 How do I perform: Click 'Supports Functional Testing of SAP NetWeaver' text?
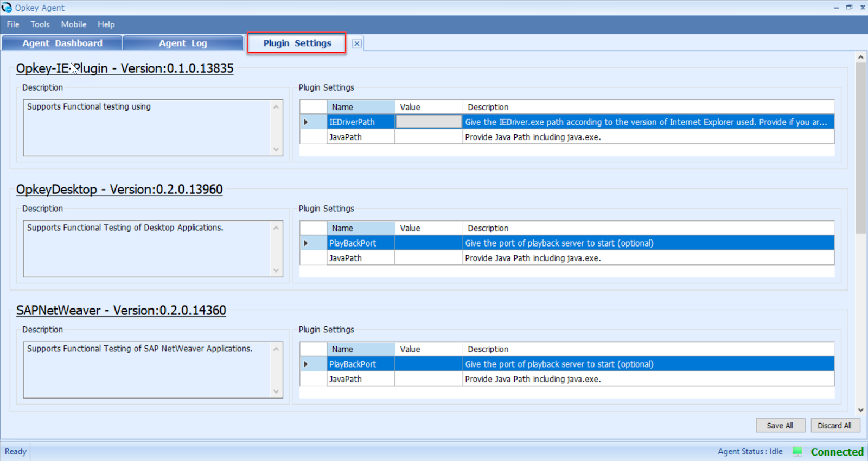(x=140, y=349)
